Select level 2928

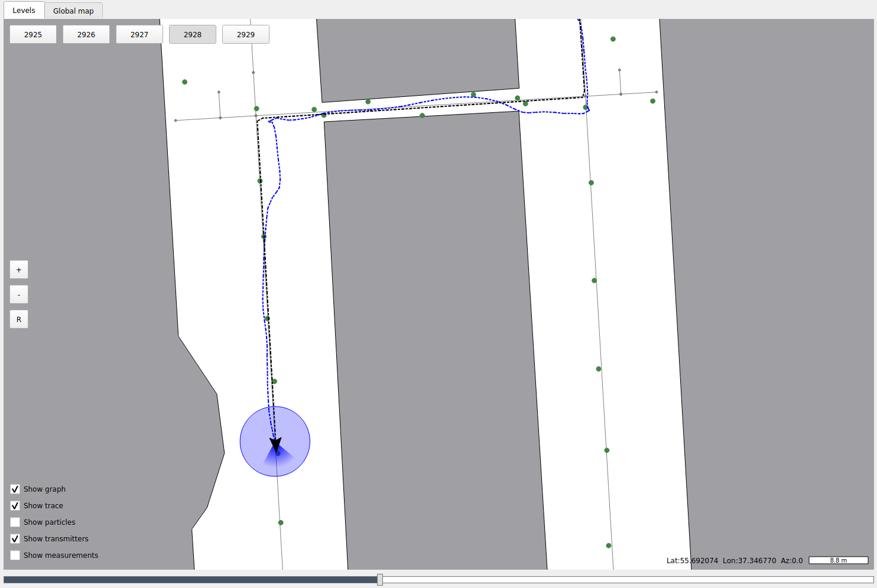pyautogui.click(x=193, y=34)
